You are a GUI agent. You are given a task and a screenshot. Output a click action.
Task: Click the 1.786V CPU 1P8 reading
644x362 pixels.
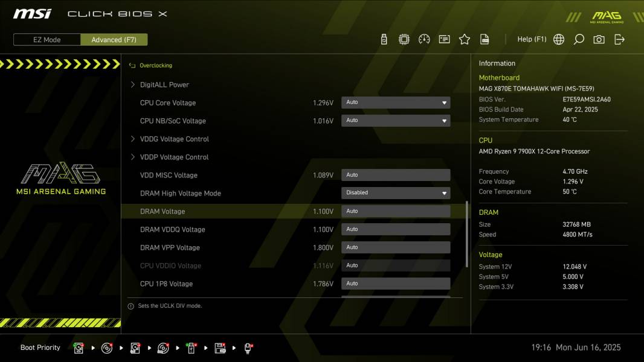323,284
